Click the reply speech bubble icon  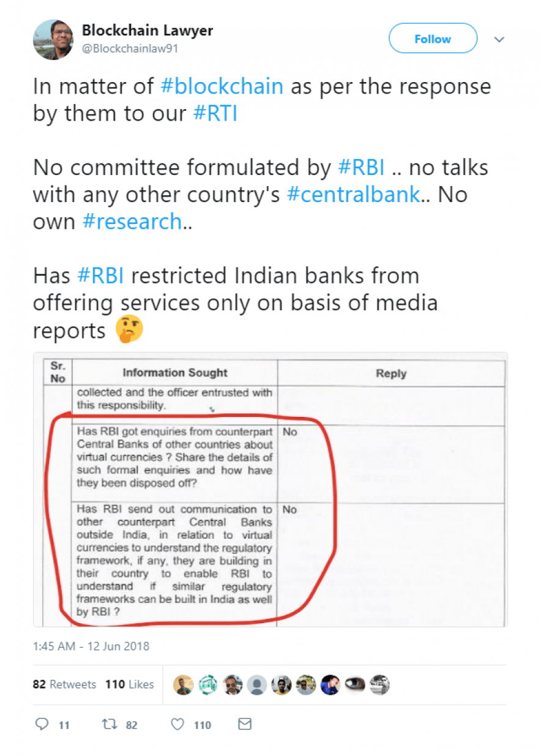(x=42, y=724)
